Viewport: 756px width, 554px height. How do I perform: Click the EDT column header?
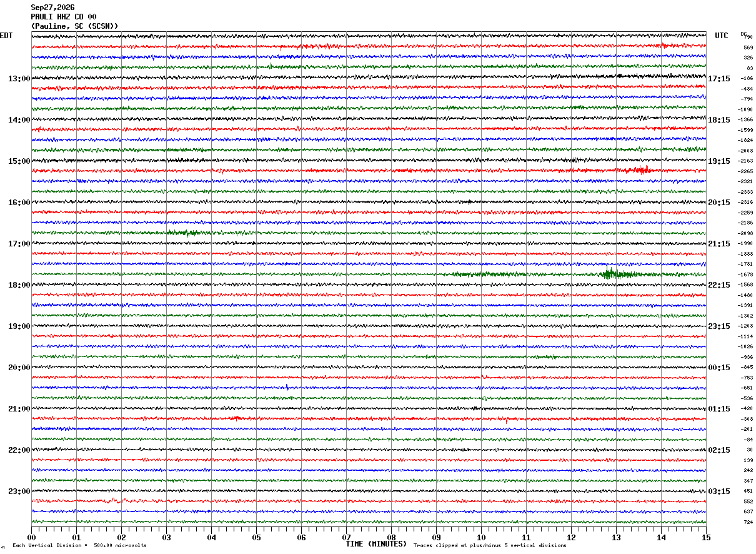(x=6, y=36)
